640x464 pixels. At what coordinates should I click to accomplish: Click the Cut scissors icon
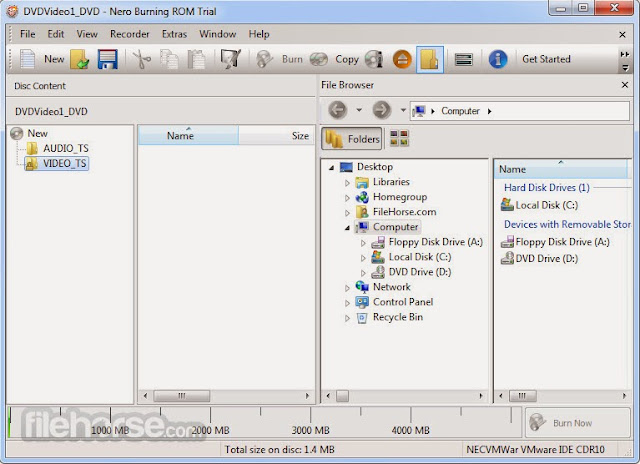(142, 59)
